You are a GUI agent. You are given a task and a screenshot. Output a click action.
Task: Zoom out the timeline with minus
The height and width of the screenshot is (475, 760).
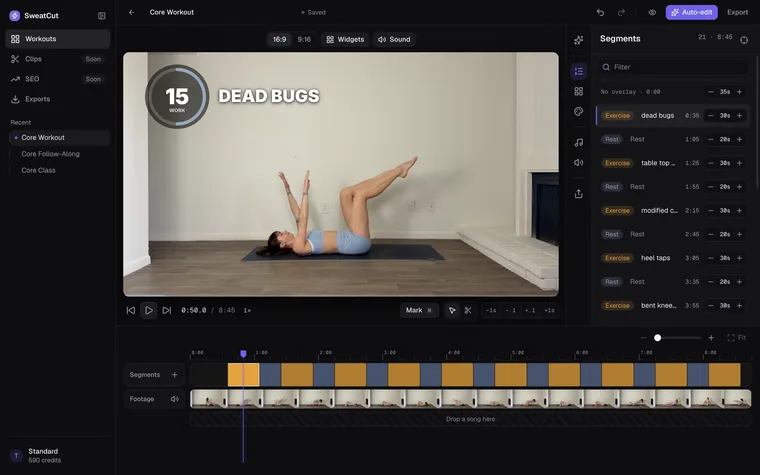[x=644, y=338]
